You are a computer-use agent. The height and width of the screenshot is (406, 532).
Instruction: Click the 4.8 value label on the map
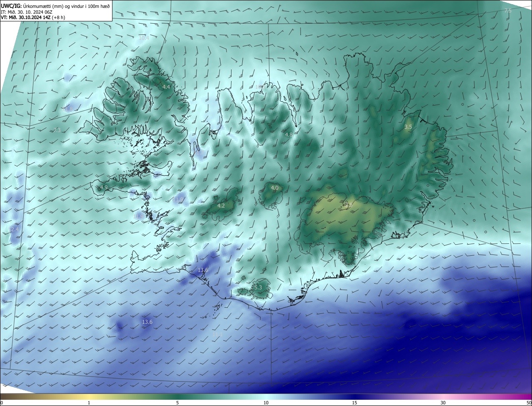tap(289, 135)
